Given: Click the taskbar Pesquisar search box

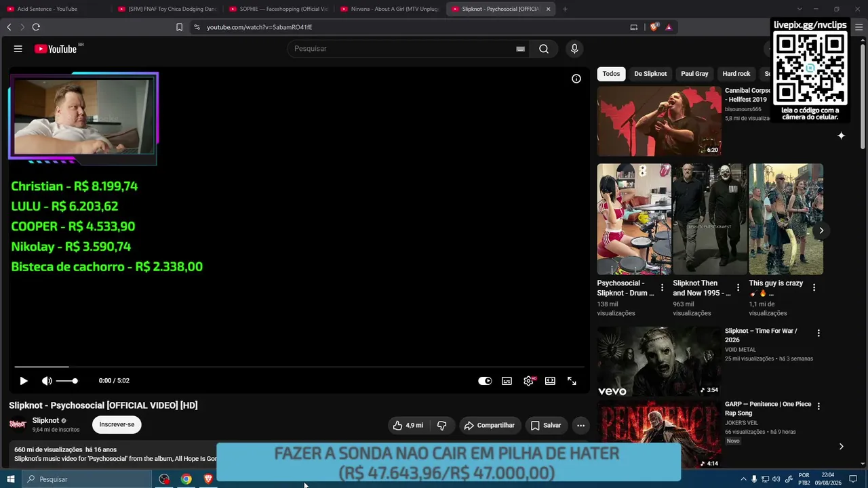Looking at the screenshot, I should [x=87, y=479].
